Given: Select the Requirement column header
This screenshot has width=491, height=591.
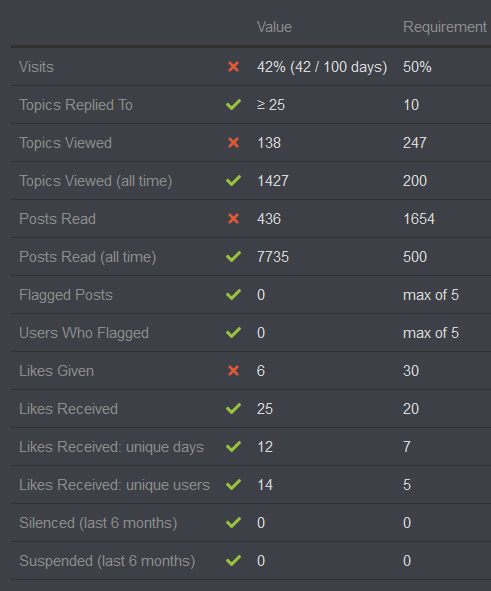Looking at the screenshot, I should pyautogui.click(x=445, y=27).
